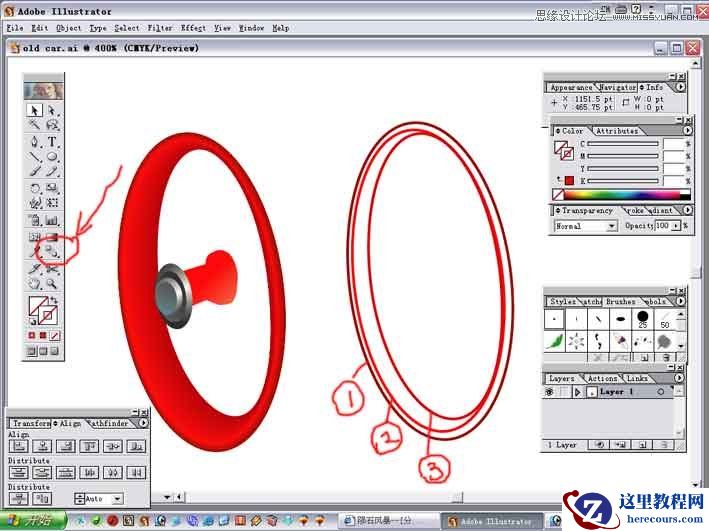Open the Object menu

pos(69,28)
